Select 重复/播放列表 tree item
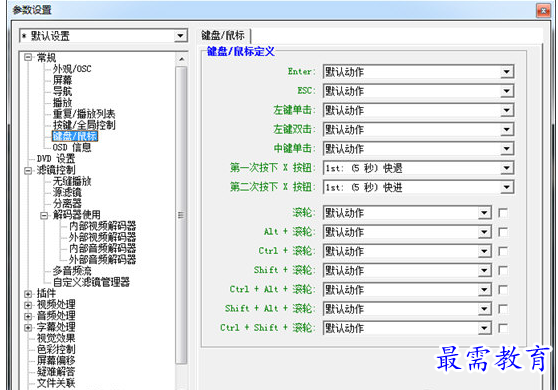558x390 pixels. click(84, 114)
